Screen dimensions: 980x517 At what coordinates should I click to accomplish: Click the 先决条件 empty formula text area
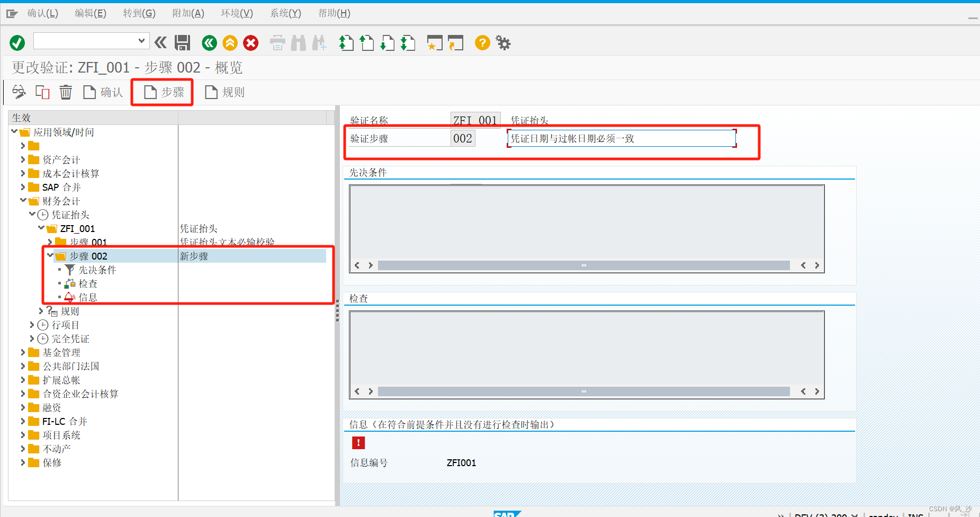point(587,222)
